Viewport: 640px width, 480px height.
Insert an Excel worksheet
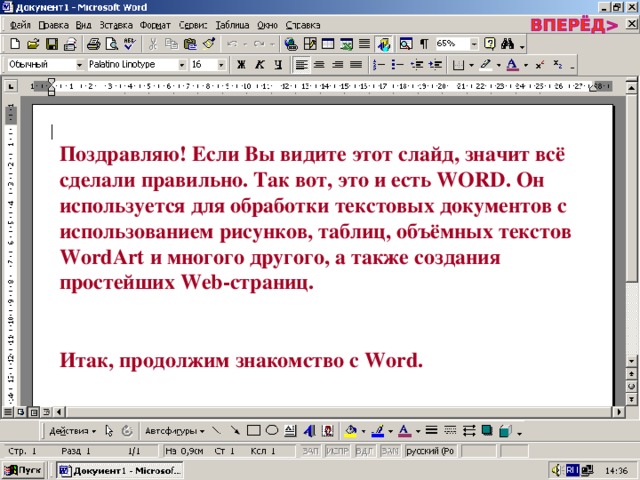click(347, 44)
